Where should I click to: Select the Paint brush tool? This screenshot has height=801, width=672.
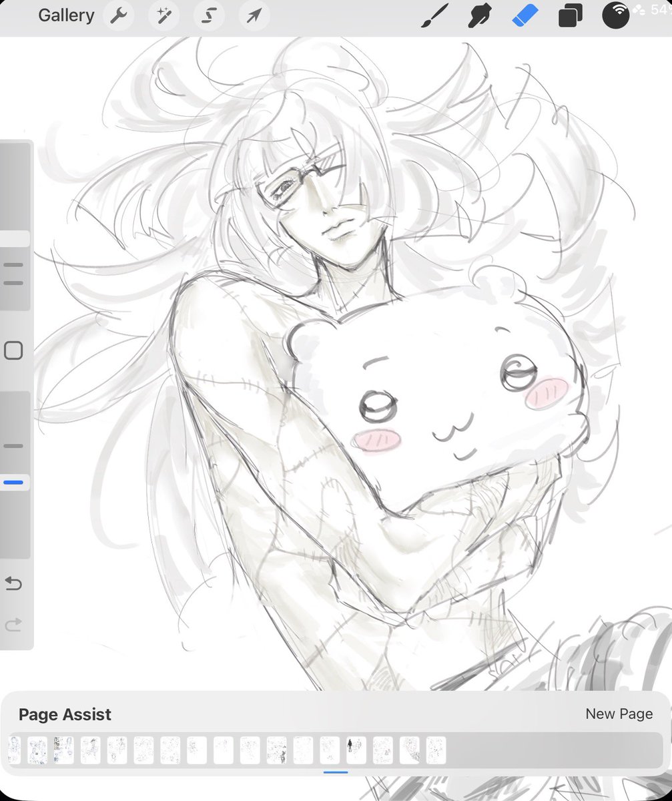point(434,15)
